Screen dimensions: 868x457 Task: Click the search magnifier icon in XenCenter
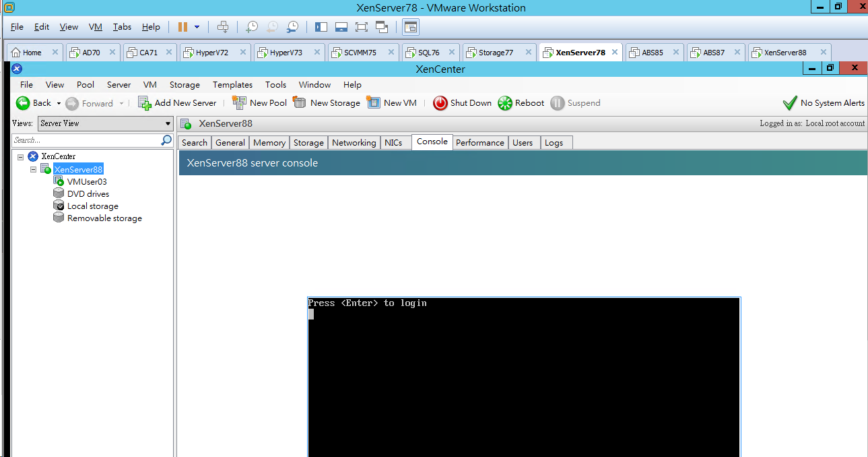point(167,140)
